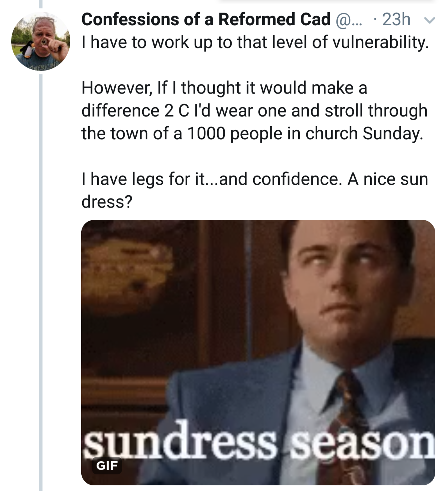
Task: Click the vertical thread line below the avatar
Action: coord(40,281)
